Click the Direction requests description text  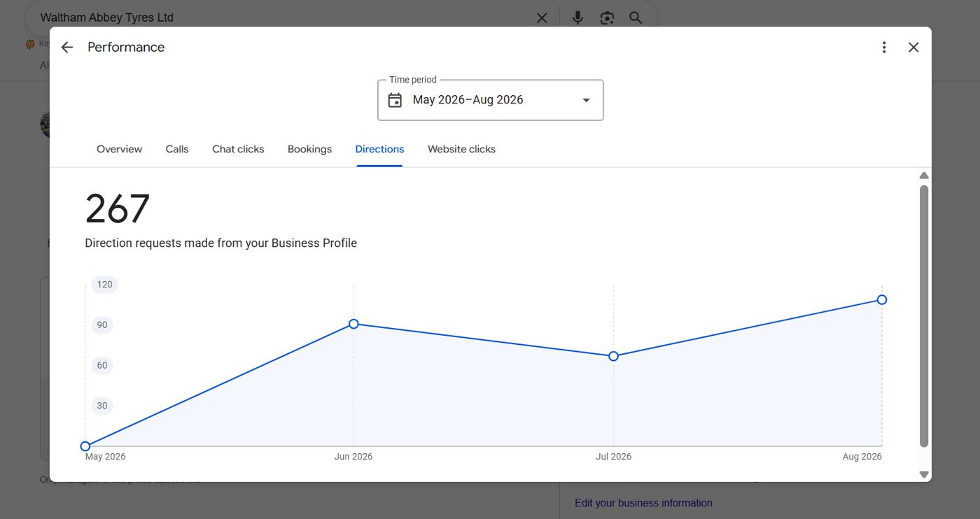pos(221,243)
